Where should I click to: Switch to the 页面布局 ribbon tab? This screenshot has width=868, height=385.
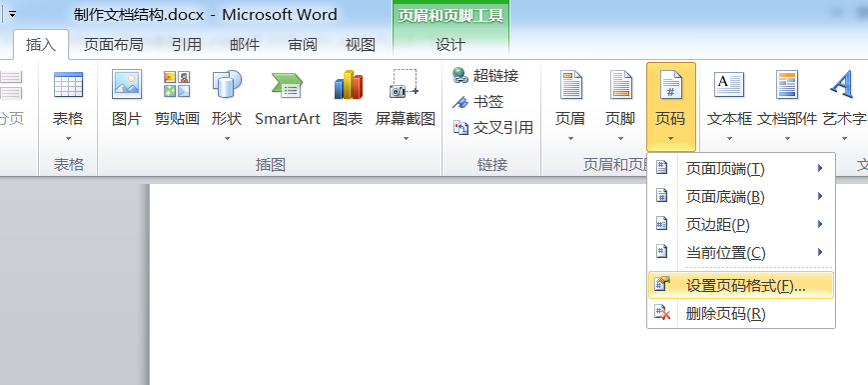click(x=114, y=45)
